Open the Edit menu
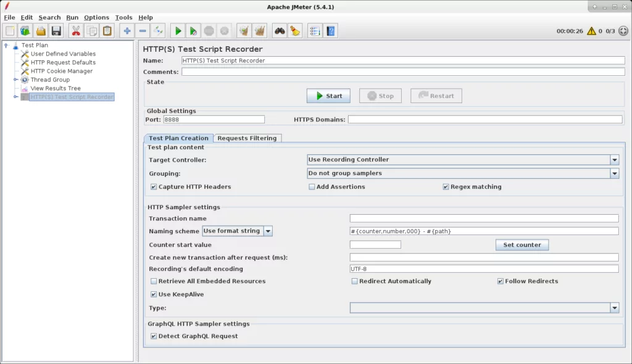The image size is (632, 364). 27,18
